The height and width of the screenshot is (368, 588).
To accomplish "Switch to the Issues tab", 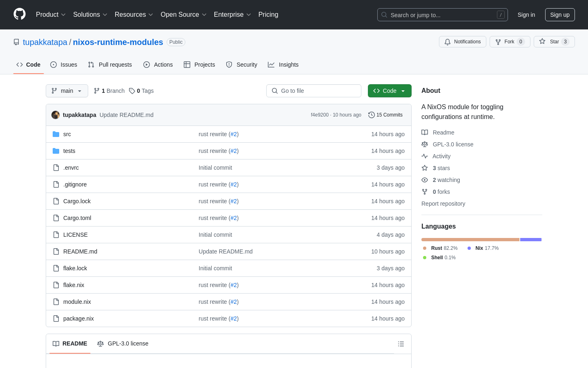I will 64,65.
